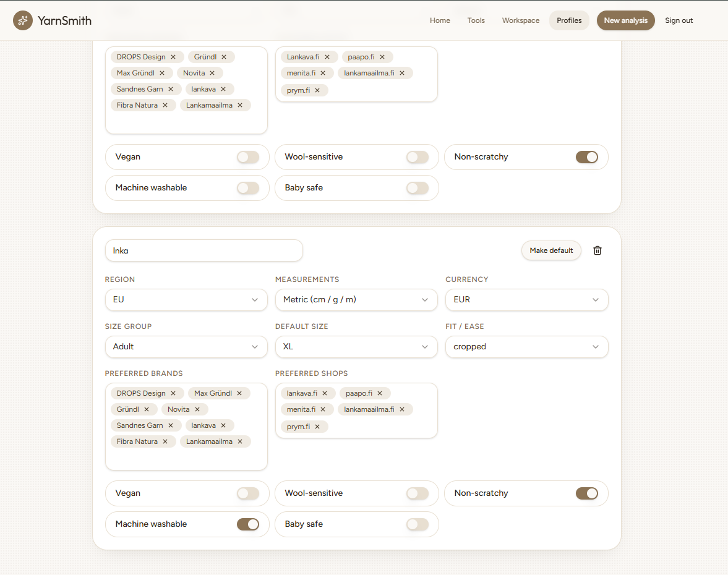728x575 pixels.
Task: Edit the Inka profile name field
Action: point(204,250)
